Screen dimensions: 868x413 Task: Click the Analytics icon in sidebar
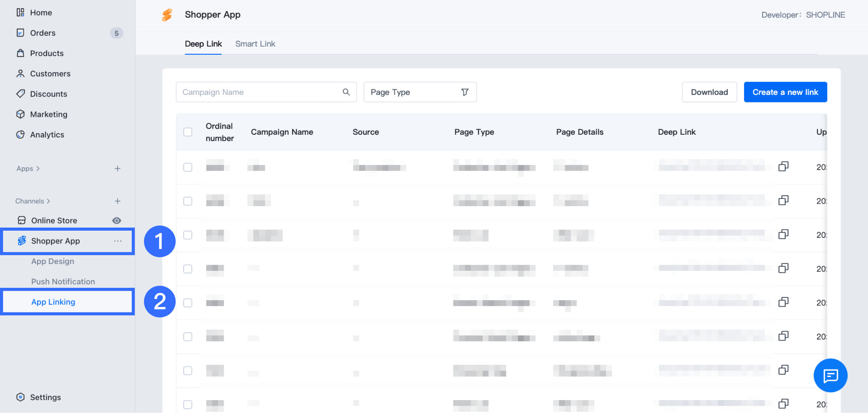pos(20,135)
